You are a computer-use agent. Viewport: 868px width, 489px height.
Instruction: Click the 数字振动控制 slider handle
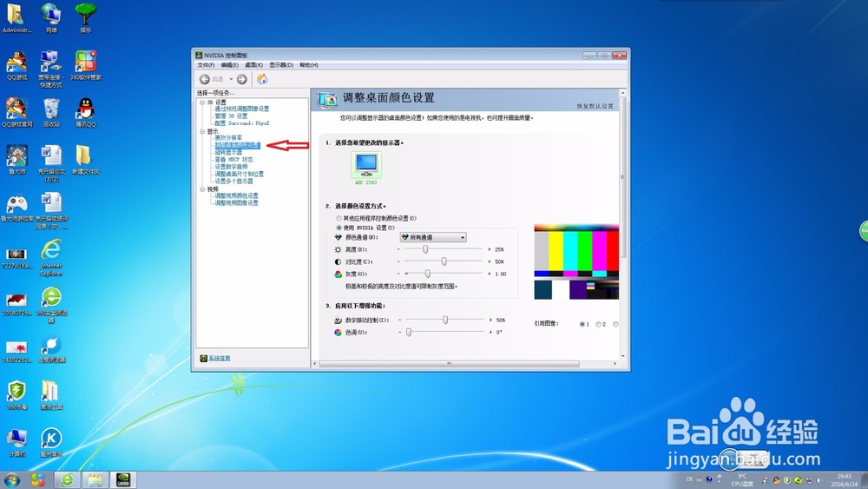445,320
